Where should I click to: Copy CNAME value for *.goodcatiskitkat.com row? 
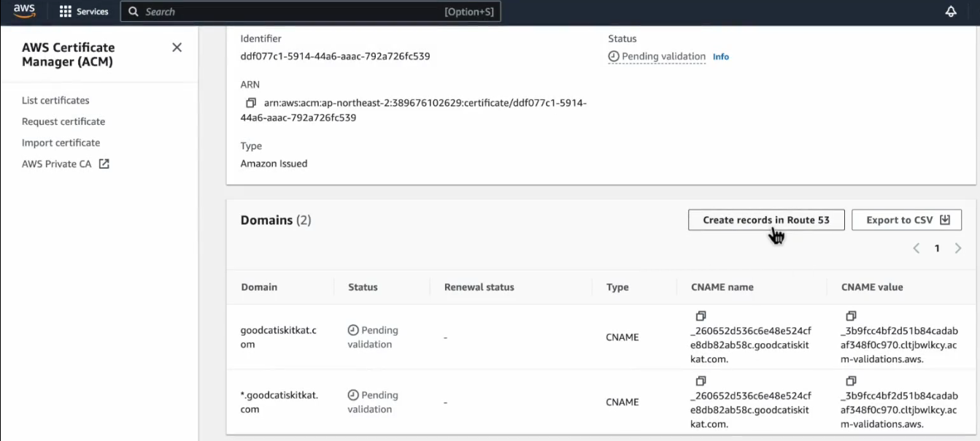851,381
